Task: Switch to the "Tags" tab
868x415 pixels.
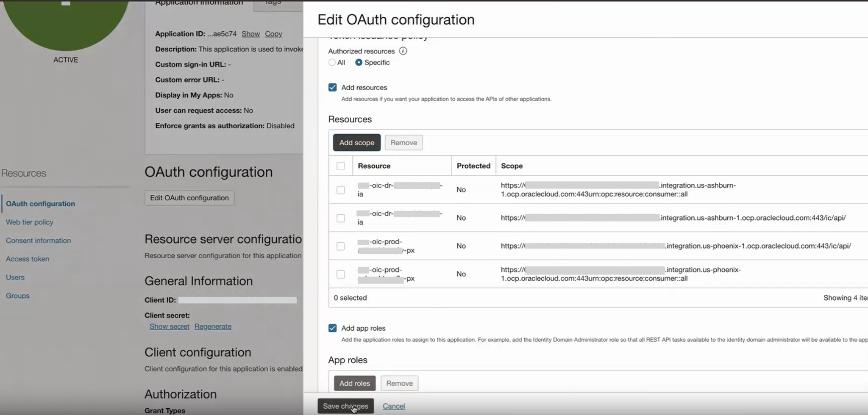Action: (273, 3)
